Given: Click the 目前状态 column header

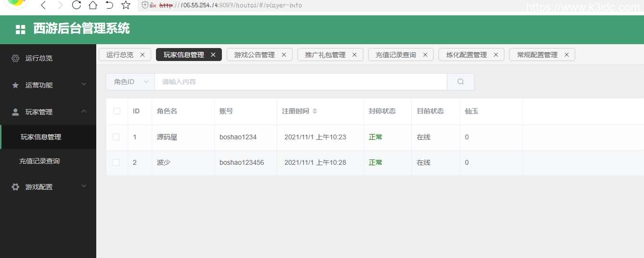Looking at the screenshot, I should tap(430, 111).
